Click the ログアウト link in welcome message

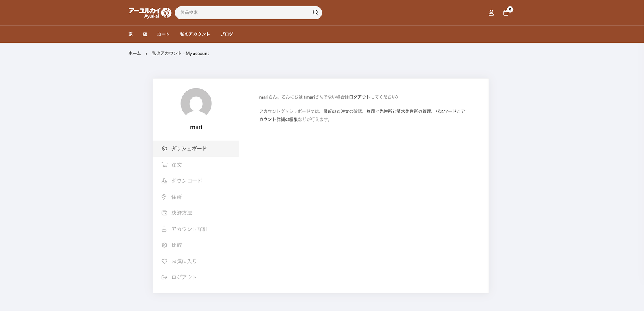coord(359,97)
